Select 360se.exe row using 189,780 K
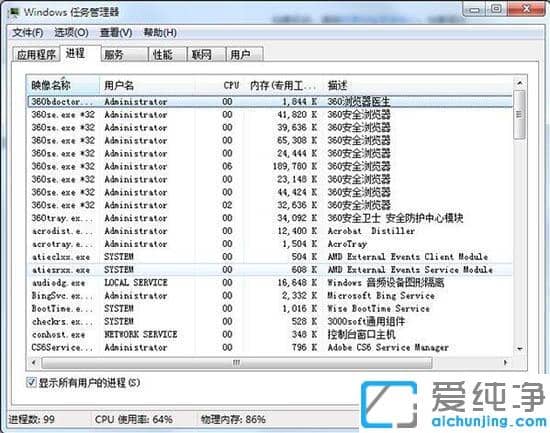 [x=270, y=166]
